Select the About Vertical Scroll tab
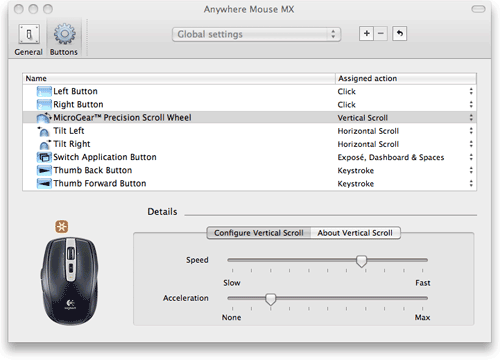 355,233
